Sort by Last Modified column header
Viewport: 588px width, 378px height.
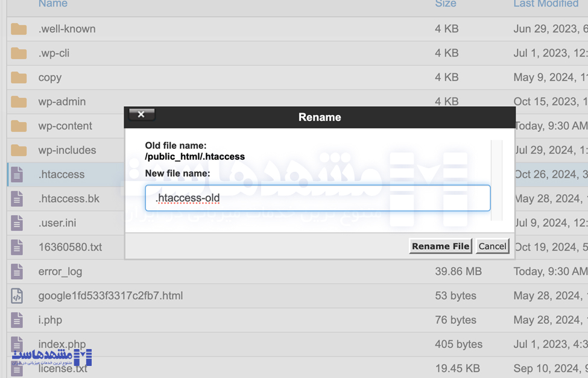click(x=546, y=4)
